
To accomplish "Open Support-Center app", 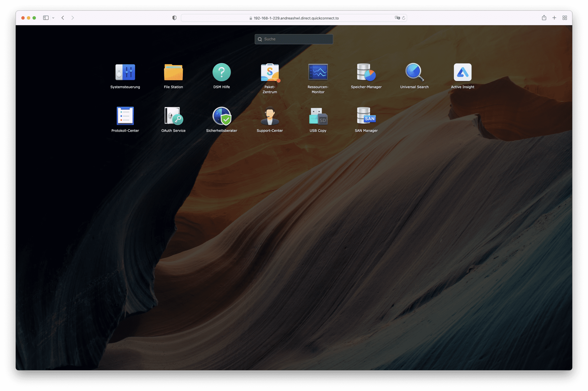I will [270, 116].
